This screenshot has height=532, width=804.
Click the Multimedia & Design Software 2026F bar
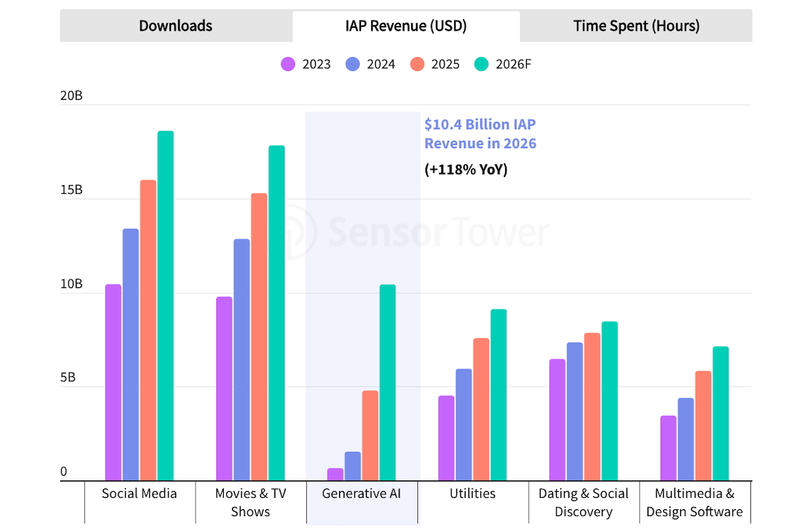(720, 413)
